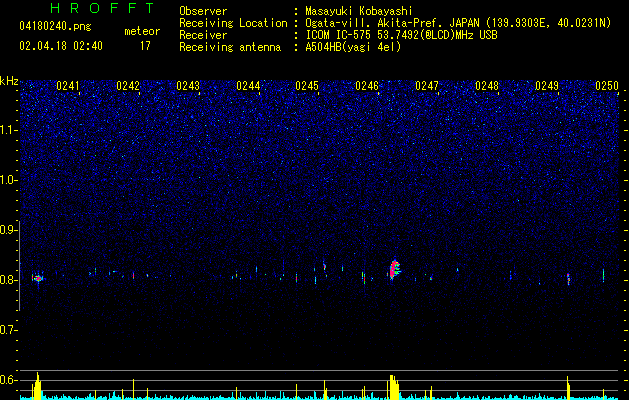The width and height of the screenshot is (629, 400).
Task: Click the 0242 time marker
Action: pos(128,86)
